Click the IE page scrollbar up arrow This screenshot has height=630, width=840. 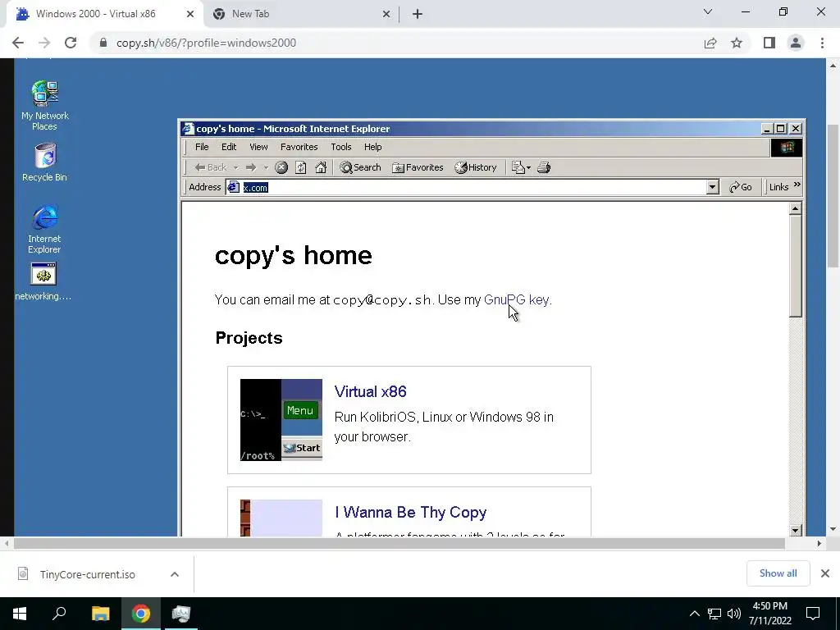pos(796,208)
